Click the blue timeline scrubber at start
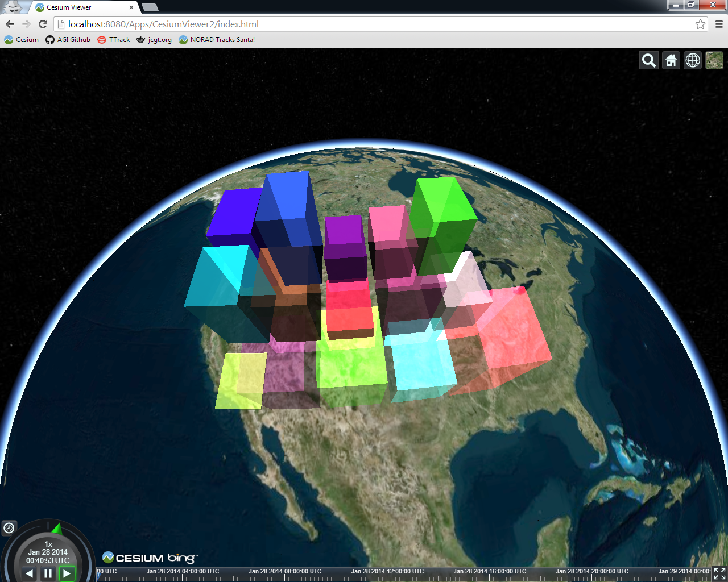The height and width of the screenshot is (582, 728). (x=98, y=575)
